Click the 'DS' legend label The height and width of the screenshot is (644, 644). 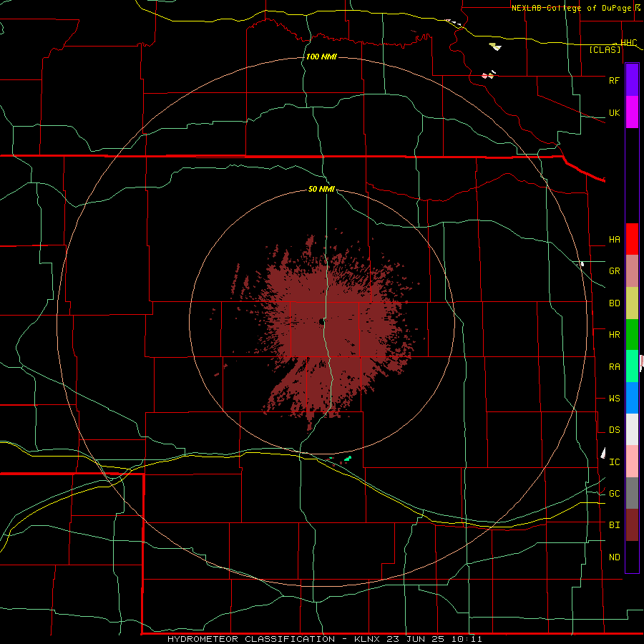coord(614,430)
